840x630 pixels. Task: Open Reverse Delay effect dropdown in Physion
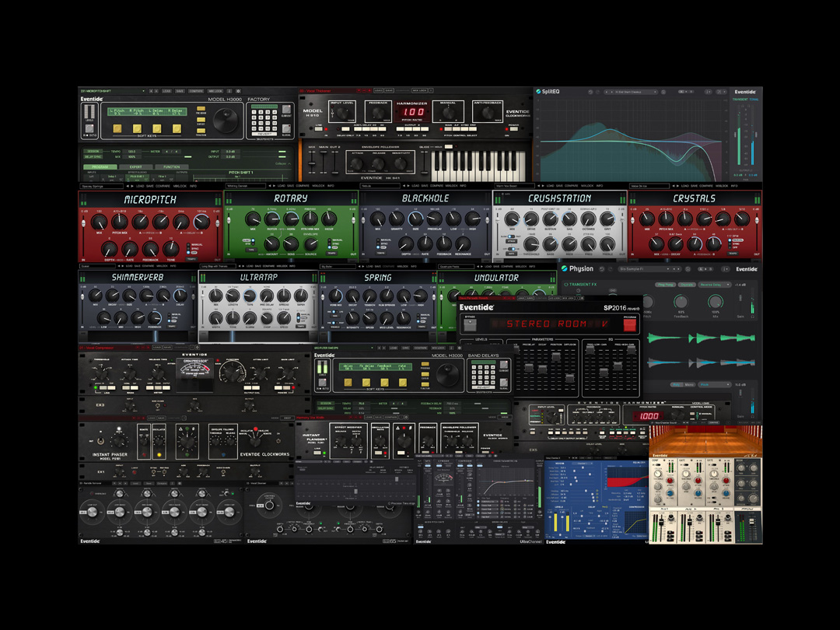coord(714,285)
